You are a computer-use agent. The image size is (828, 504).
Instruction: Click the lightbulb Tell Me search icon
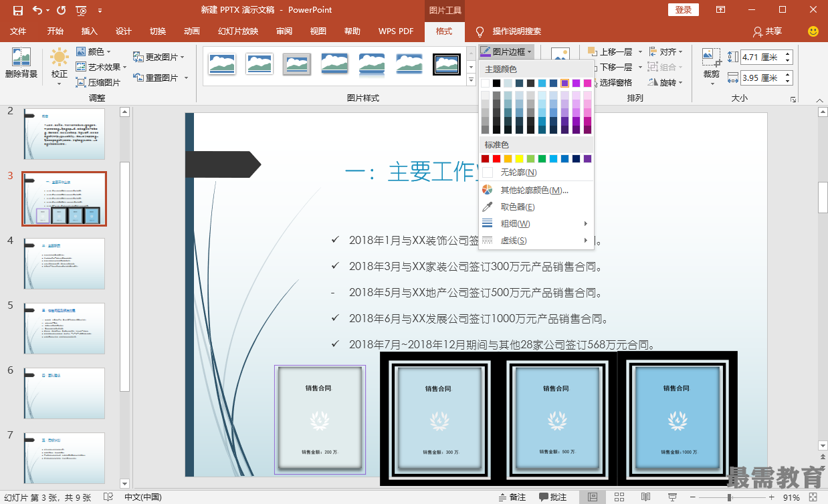click(x=480, y=31)
